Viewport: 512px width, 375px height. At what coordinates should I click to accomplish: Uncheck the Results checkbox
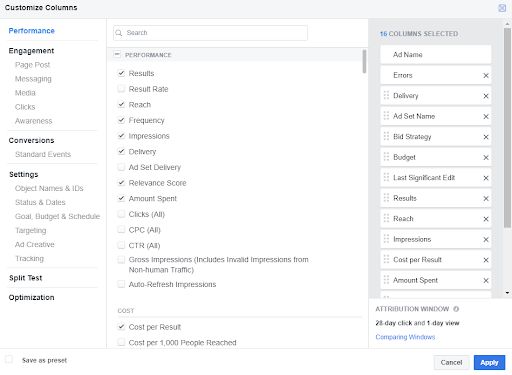pos(121,73)
